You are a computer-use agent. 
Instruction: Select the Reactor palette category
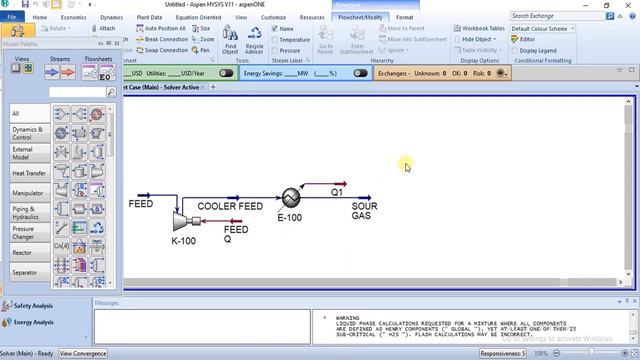point(29,253)
